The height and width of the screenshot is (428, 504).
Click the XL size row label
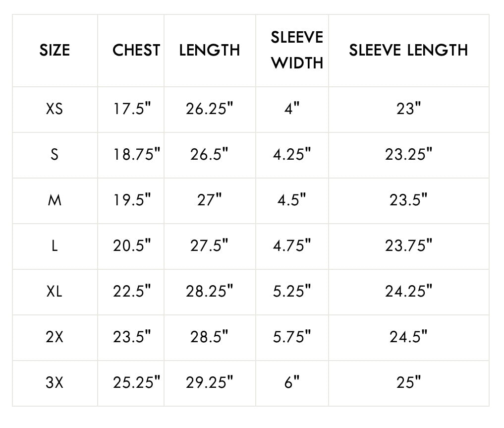pyautogui.click(x=55, y=291)
